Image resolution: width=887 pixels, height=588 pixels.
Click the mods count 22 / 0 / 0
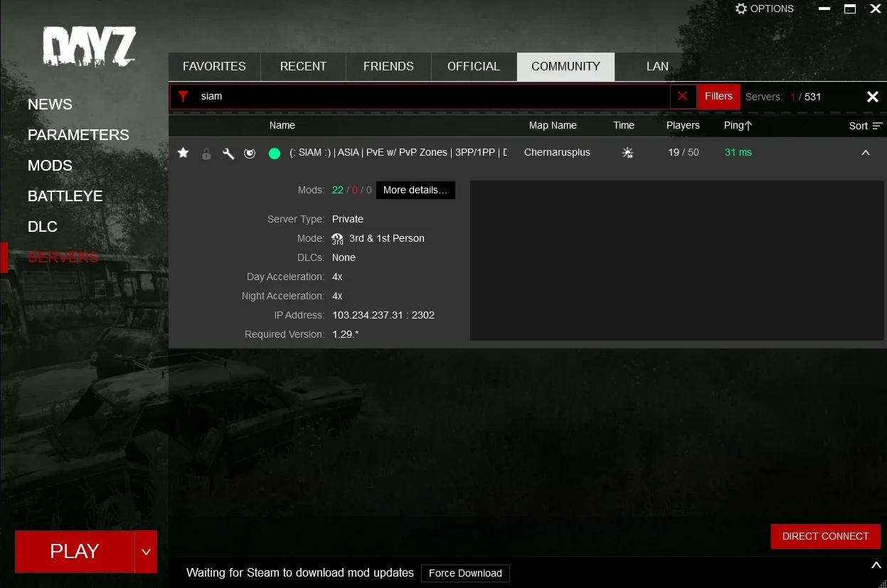[352, 190]
